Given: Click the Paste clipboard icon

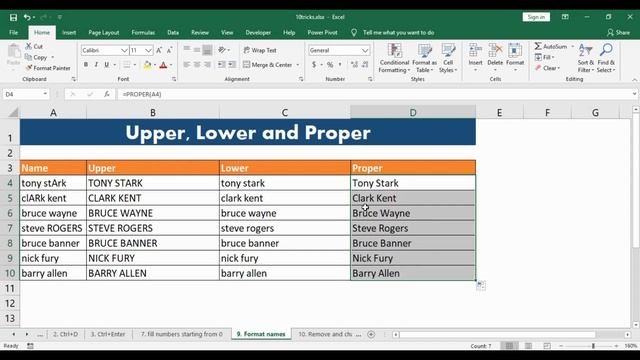Looking at the screenshot, I should pyautogui.click(x=13, y=52).
